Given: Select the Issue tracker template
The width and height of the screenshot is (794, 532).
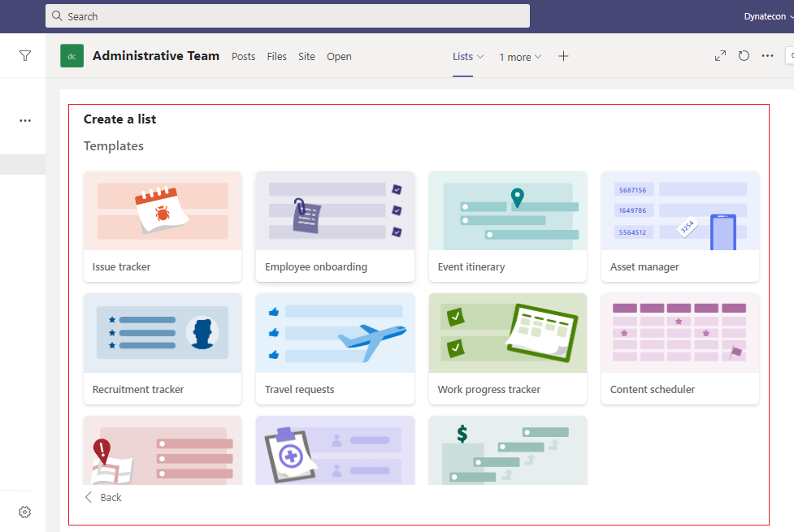Looking at the screenshot, I should [x=163, y=227].
